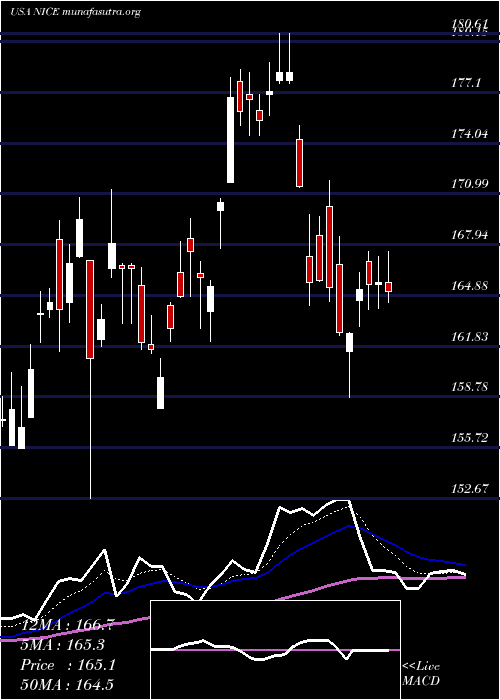Click the 155.72 price level label
The width and height of the screenshot is (500, 700).
[x=470, y=438]
